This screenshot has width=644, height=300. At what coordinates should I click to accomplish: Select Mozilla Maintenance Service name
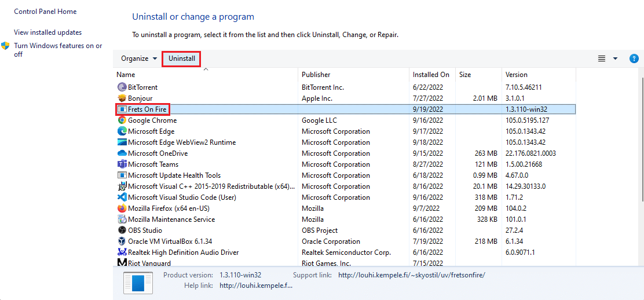pyautogui.click(x=171, y=219)
